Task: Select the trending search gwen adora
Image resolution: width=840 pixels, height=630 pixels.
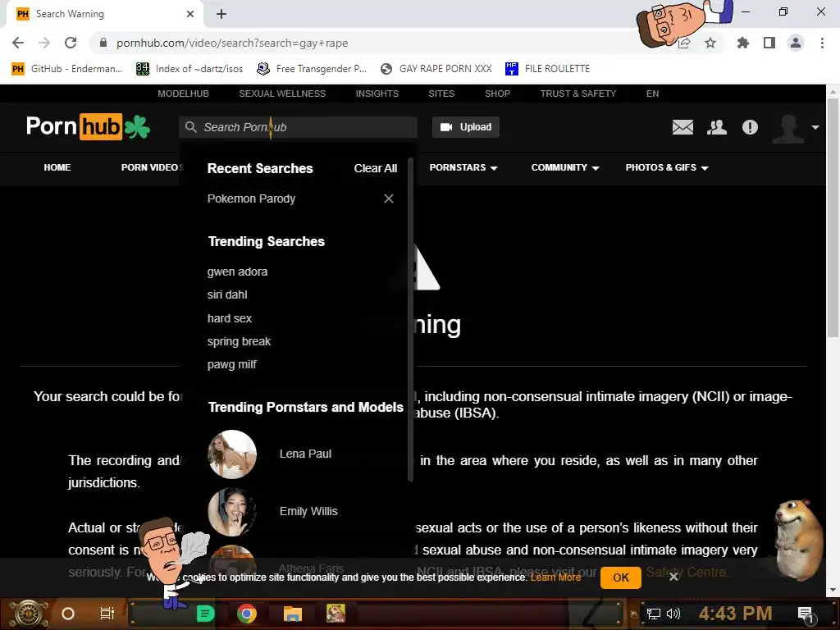Action: [x=237, y=272]
